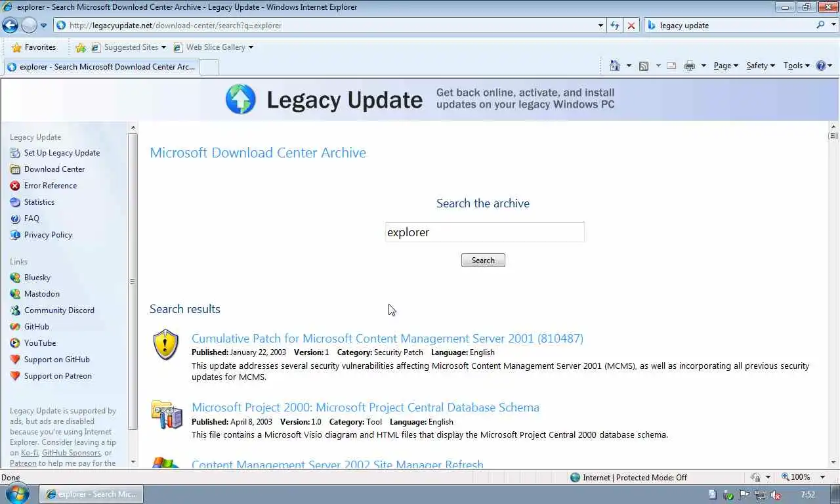Screen dimensions: 840x504
Task: Open Download Center in the sidebar
Action: pyautogui.click(x=54, y=169)
